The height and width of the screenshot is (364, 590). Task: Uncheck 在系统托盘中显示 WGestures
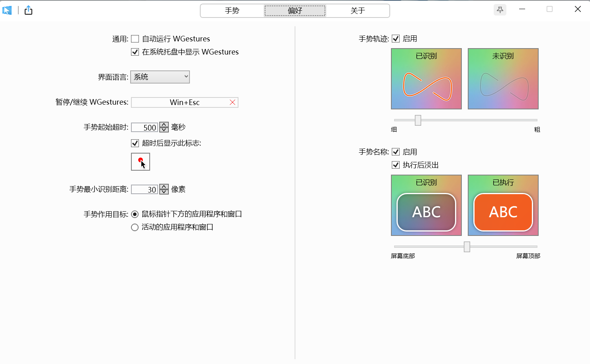tap(135, 52)
